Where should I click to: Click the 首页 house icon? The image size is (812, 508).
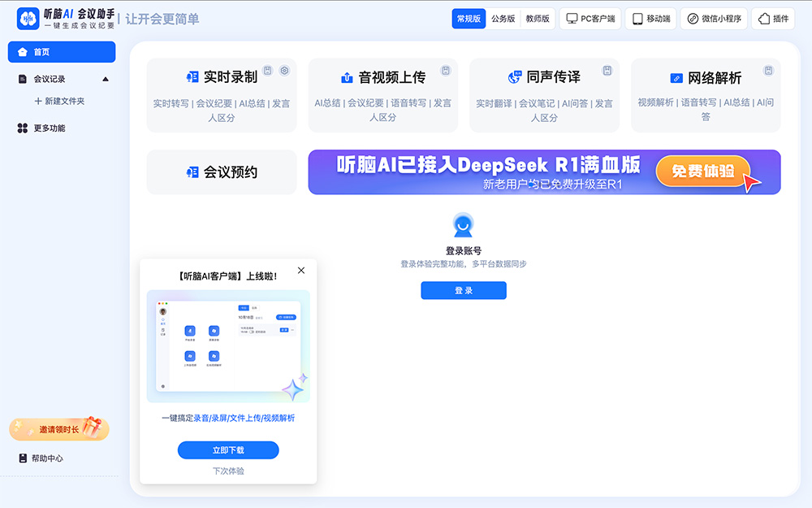tap(22, 52)
